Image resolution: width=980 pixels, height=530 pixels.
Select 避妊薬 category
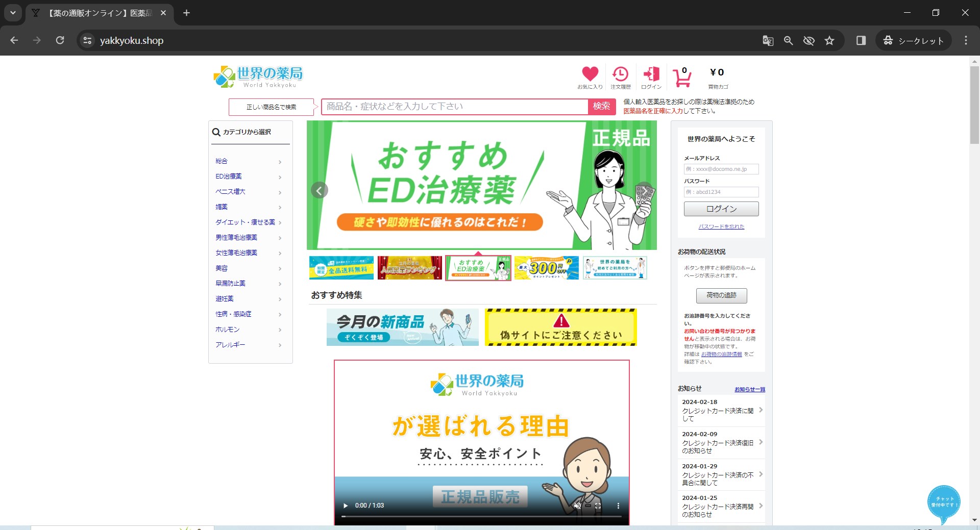(x=249, y=299)
